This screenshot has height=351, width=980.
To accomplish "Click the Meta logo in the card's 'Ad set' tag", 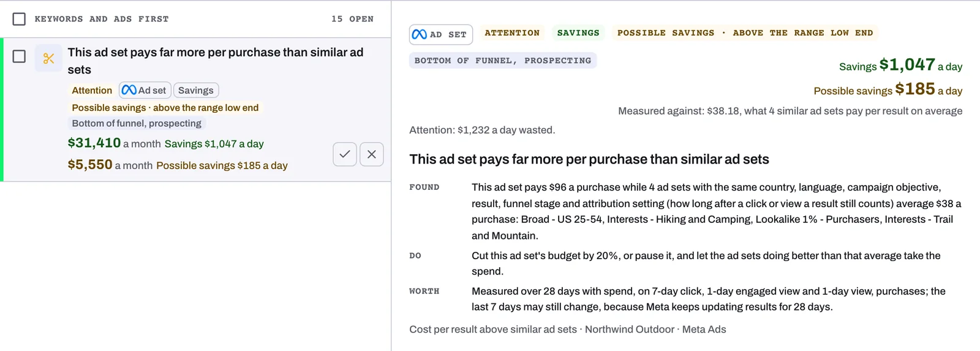I will pyautogui.click(x=129, y=90).
